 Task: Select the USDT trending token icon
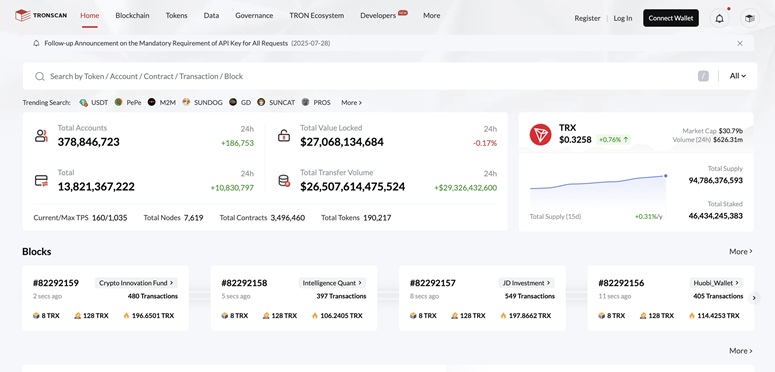(84, 102)
